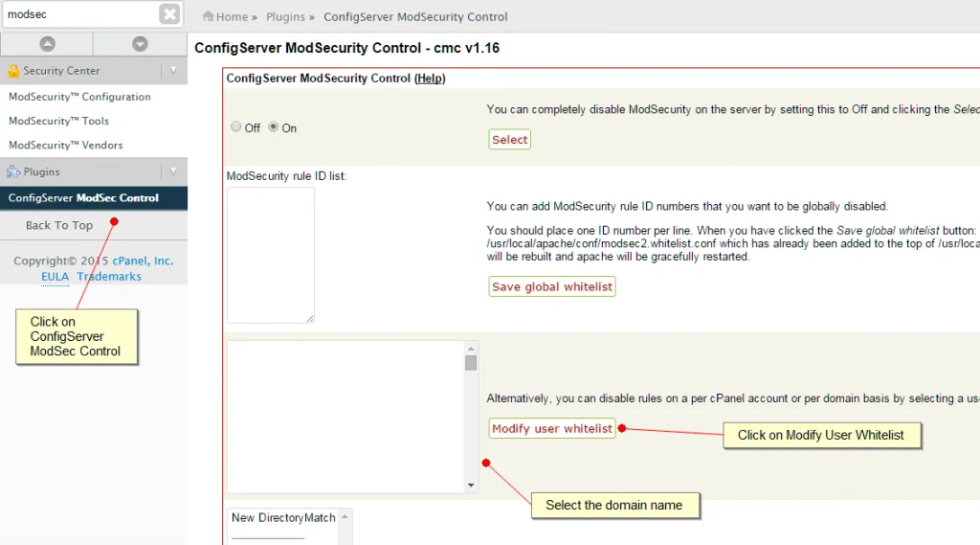Select the New DirectoryMatch option

click(283, 518)
